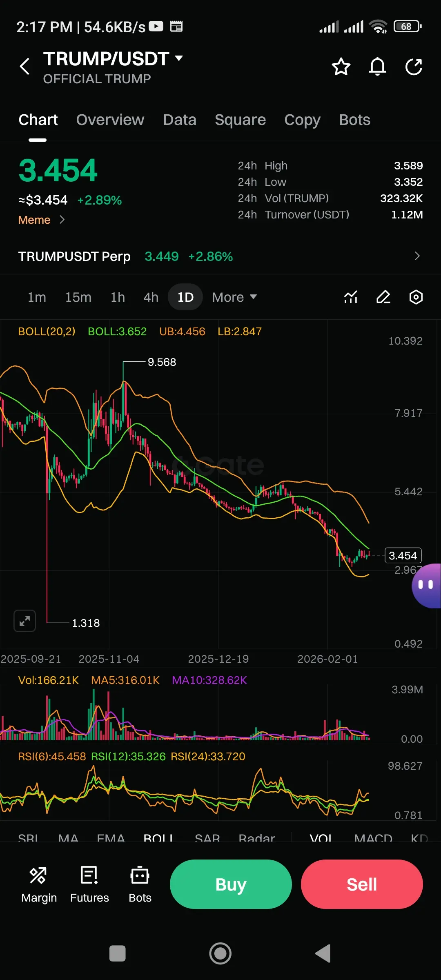Tap the 2025-12-19 date label
The height and width of the screenshot is (980, 441).
(218, 659)
